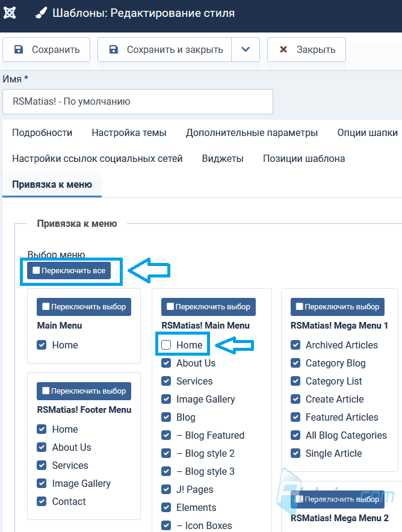This screenshot has width=402, height=532.
Task: Uncheck the Elements checkbox
Action: [166, 507]
